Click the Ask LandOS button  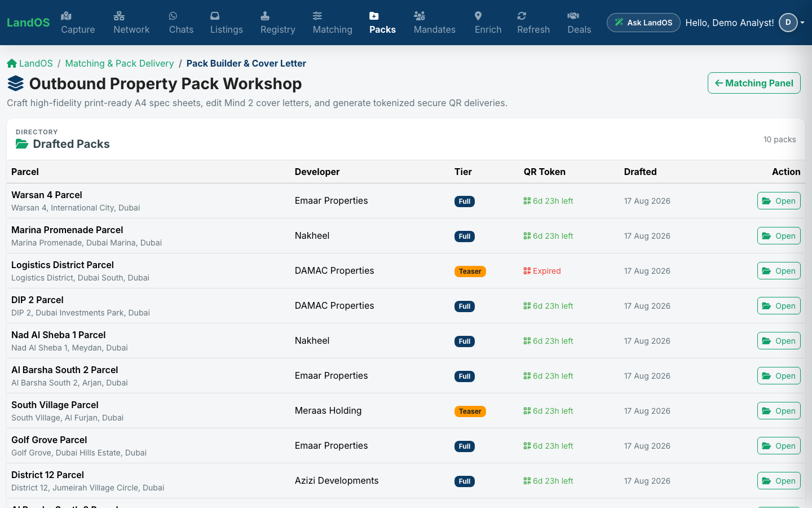pyautogui.click(x=643, y=23)
